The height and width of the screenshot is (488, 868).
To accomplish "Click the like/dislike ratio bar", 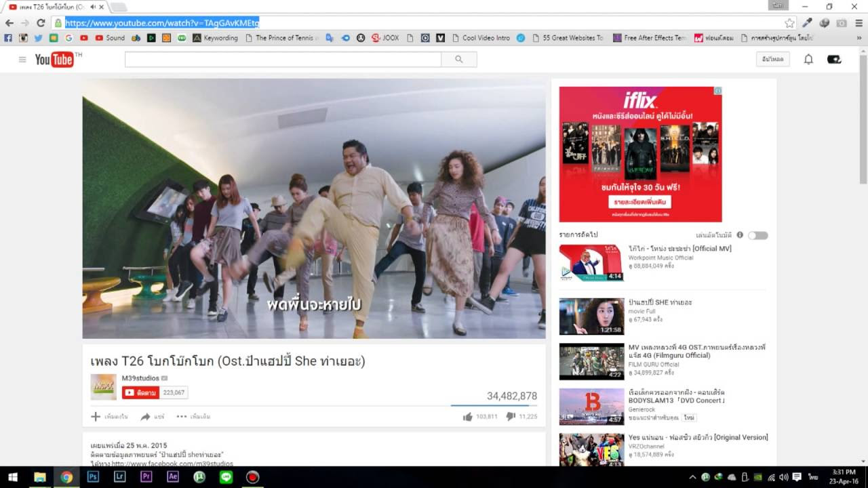I will (494, 405).
